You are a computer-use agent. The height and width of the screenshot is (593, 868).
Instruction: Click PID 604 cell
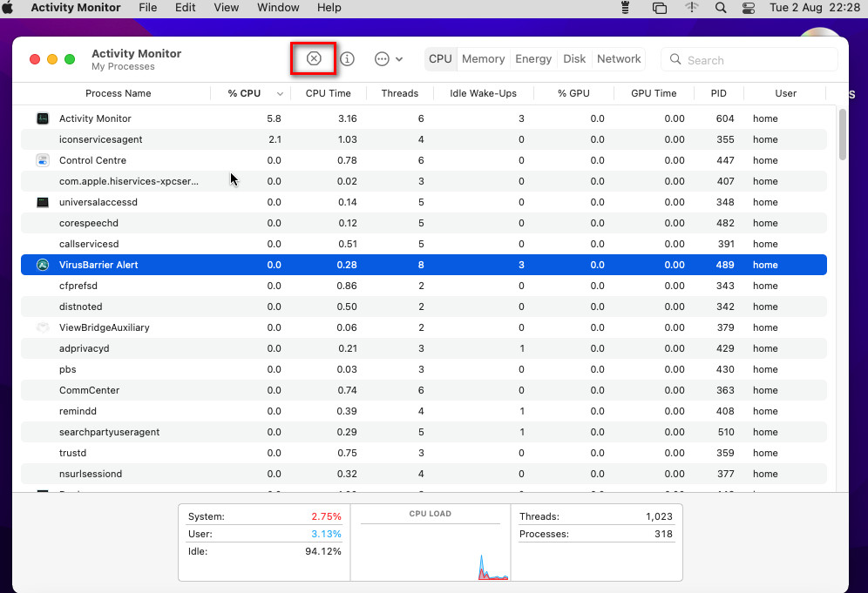[724, 118]
